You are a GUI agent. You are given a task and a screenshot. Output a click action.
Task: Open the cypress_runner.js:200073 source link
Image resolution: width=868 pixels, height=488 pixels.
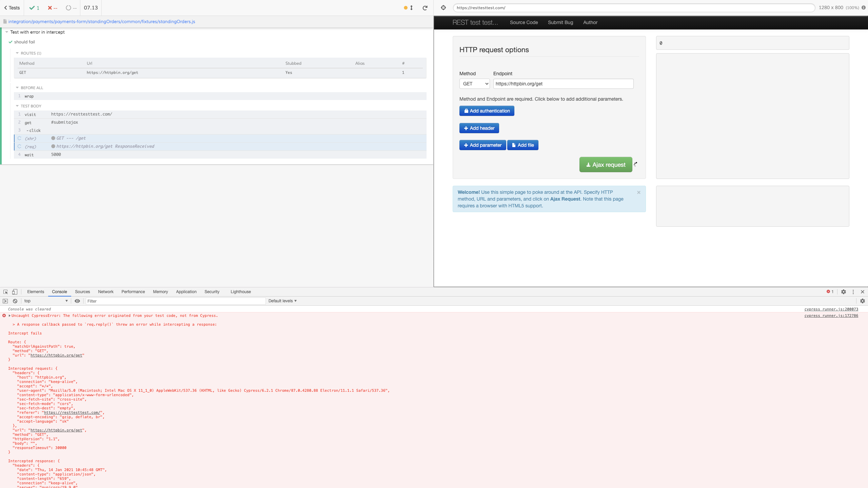pos(831,309)
